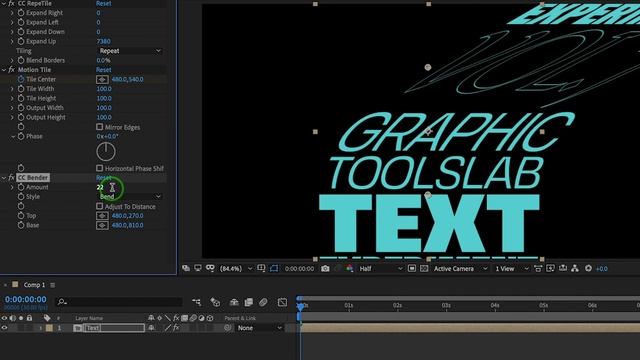Viewport: 640px width, 360px height.
Task: Open the Parent None dropdown for Text layer
Action: [260, 328]
